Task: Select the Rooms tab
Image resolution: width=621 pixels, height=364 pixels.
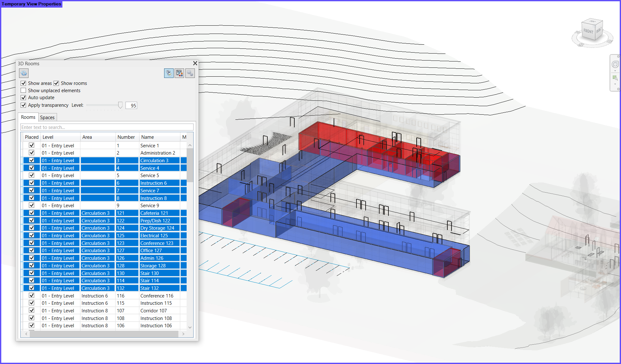Action: pyautogui.click(x=28, y=117)
